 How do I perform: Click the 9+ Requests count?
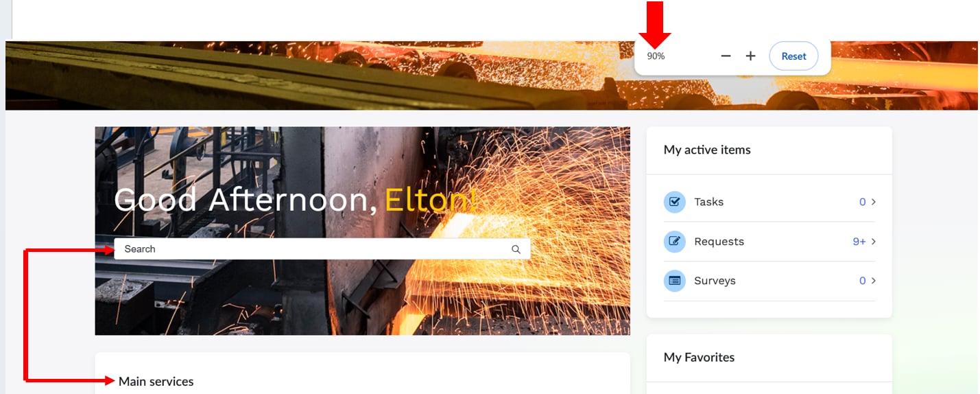[x=859, y=242]
